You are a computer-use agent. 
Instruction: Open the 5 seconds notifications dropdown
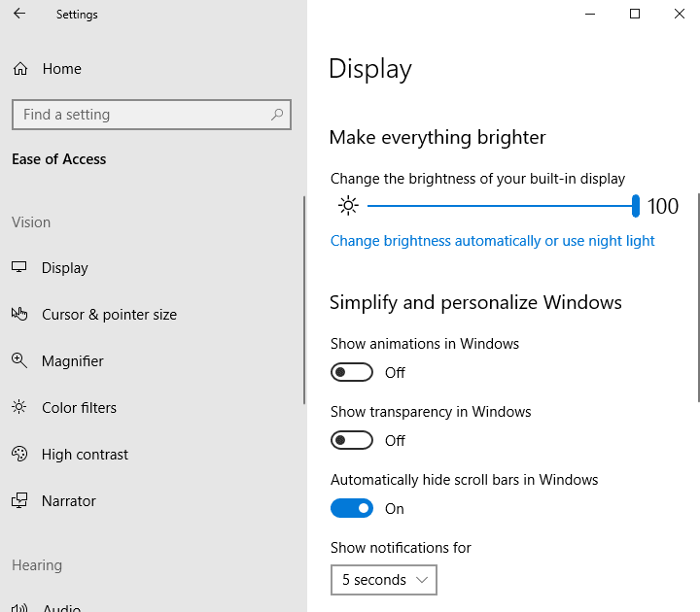(383, 580)
